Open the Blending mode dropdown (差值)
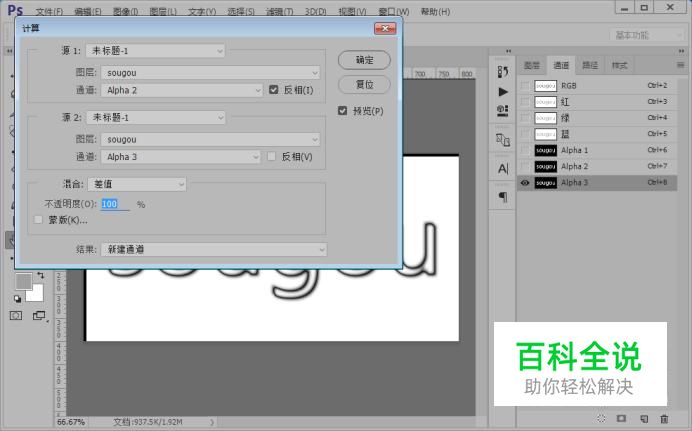Image resolution: width=692 pixels, height=431 pixels. tap(137, 184)
